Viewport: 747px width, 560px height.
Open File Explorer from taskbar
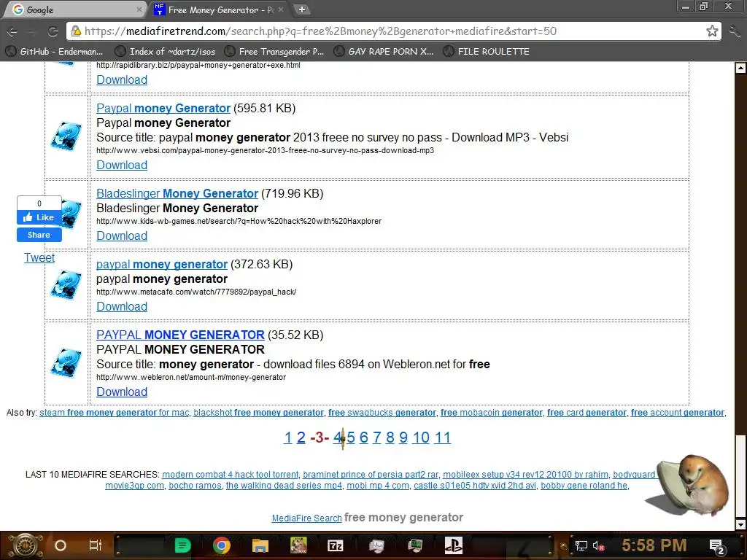tap(260, 545)
